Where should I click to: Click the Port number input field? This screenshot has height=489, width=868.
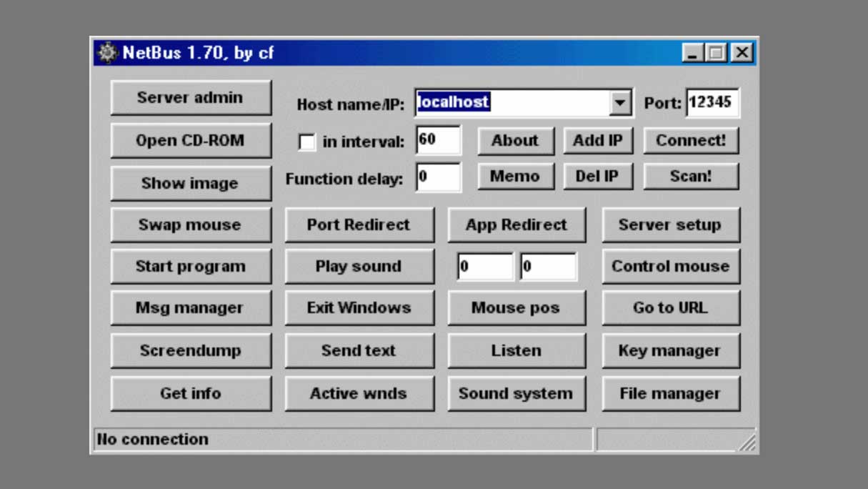pos(712,102)
